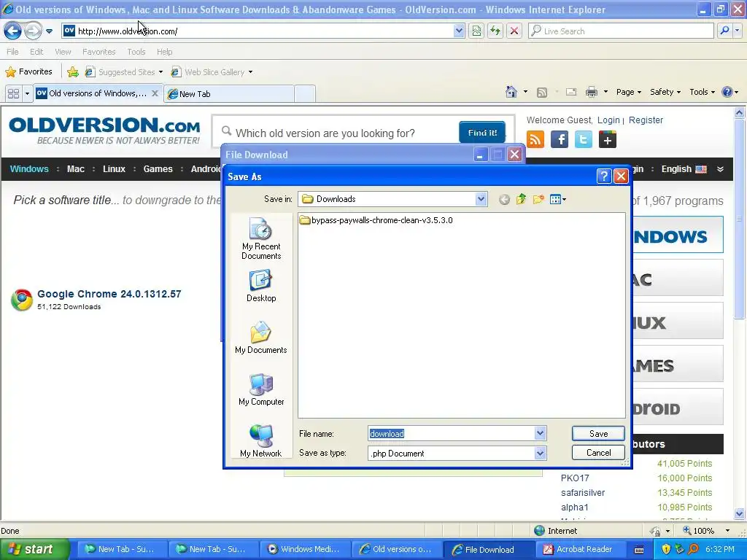Switch to the New Tab tab
This screenshot has height=560, width=747.
pos(228,94)
